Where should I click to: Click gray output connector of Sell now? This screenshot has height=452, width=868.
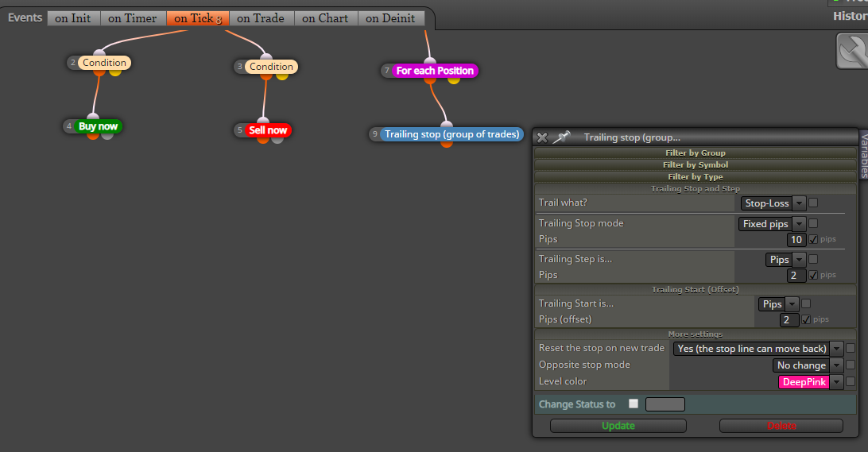(x=277, y=140)
